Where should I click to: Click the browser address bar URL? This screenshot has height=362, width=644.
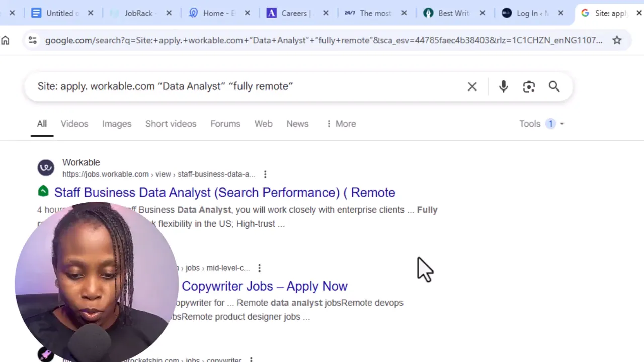(x=322, y=40)
